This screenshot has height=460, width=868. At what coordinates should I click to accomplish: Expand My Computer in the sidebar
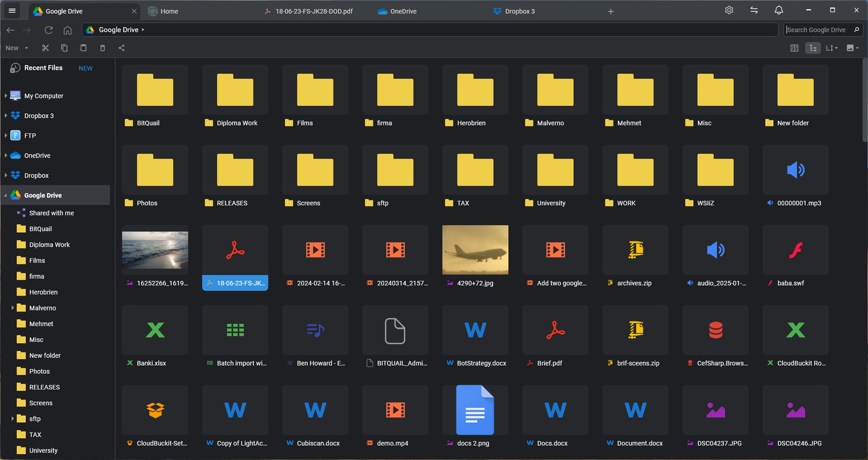[x=6, y=96]
